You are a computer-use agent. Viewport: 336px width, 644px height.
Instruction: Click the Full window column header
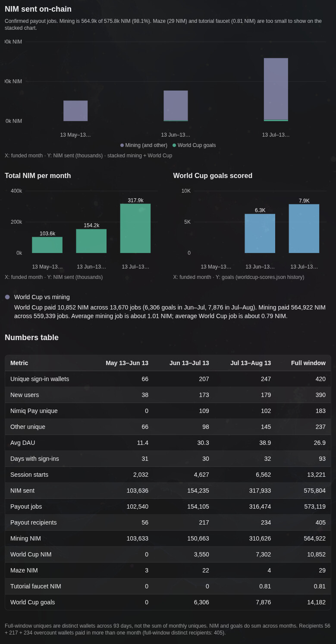[x=308, y=363]
